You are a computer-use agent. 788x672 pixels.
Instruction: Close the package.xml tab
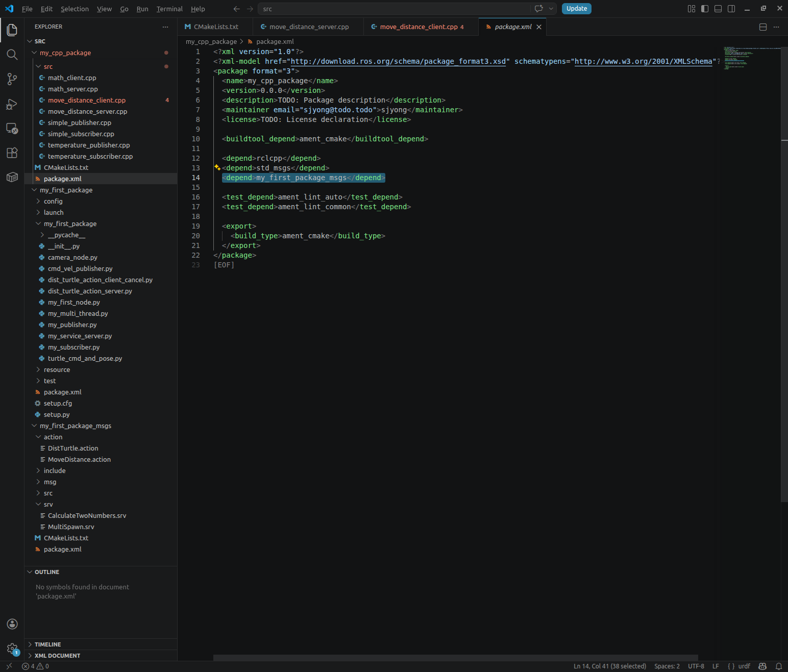click(x=539, y=27)
